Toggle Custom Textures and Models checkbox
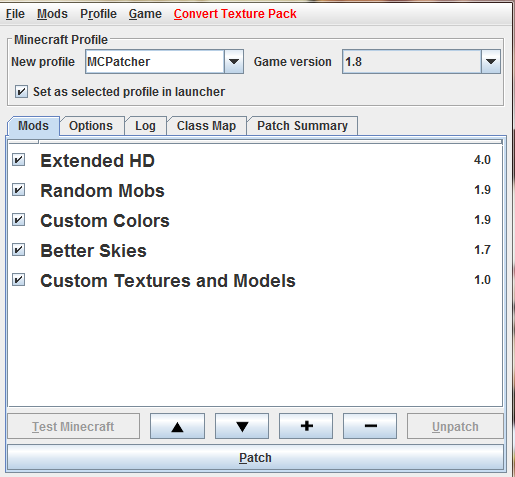 pyautogui.click(x=19, y=280)
